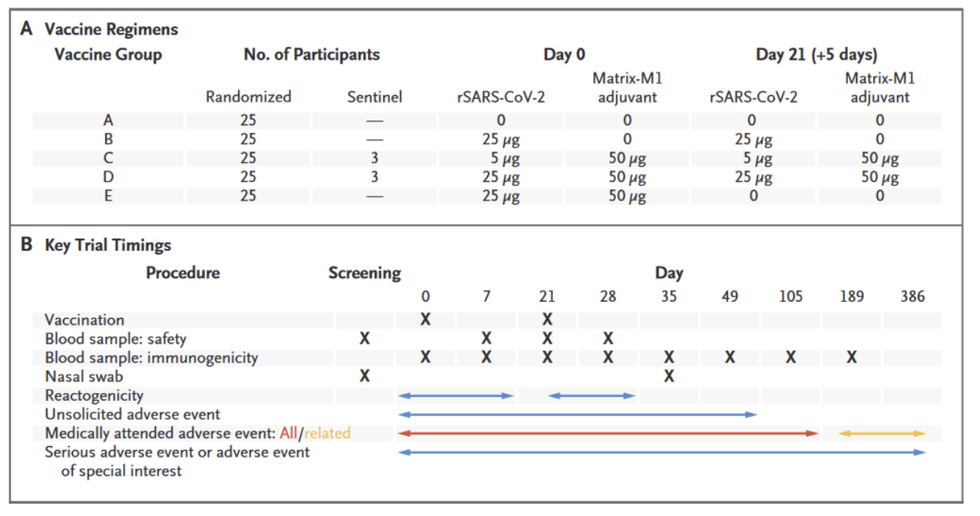980x516 pixels.
Task: Click the "Unsolicited adverse event" row label
Action: [x=132, y=415]
